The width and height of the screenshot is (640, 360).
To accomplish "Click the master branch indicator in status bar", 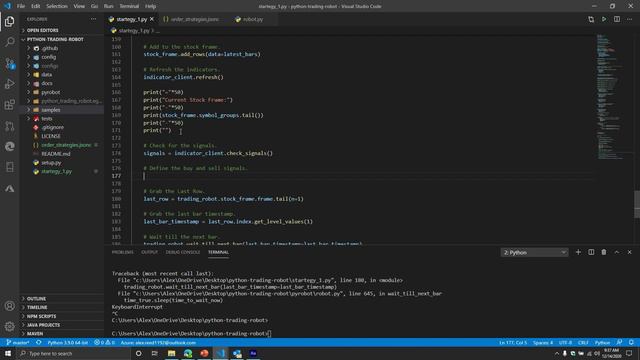I will tap(17, 342).
